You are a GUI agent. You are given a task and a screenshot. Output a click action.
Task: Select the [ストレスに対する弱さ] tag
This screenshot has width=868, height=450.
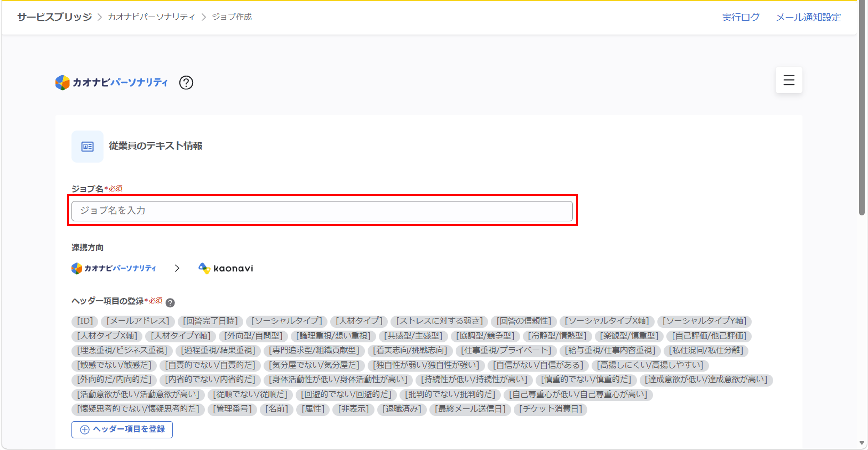[x=439, y=321]
